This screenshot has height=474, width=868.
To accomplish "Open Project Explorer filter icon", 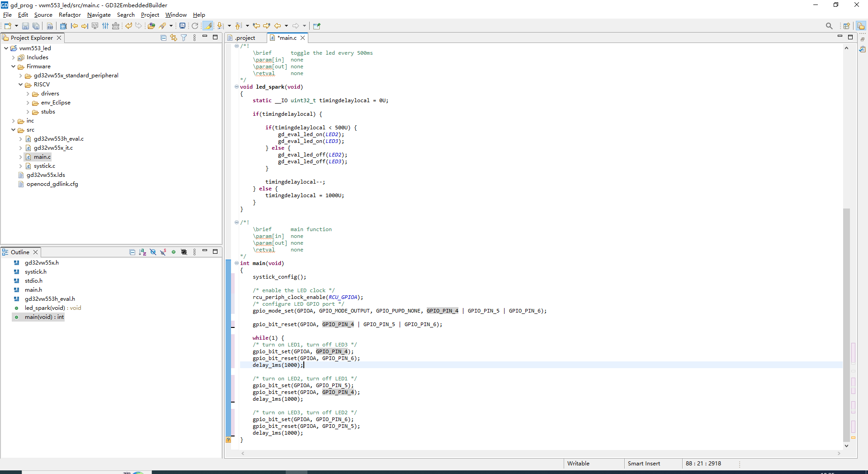I will (184, 38).
